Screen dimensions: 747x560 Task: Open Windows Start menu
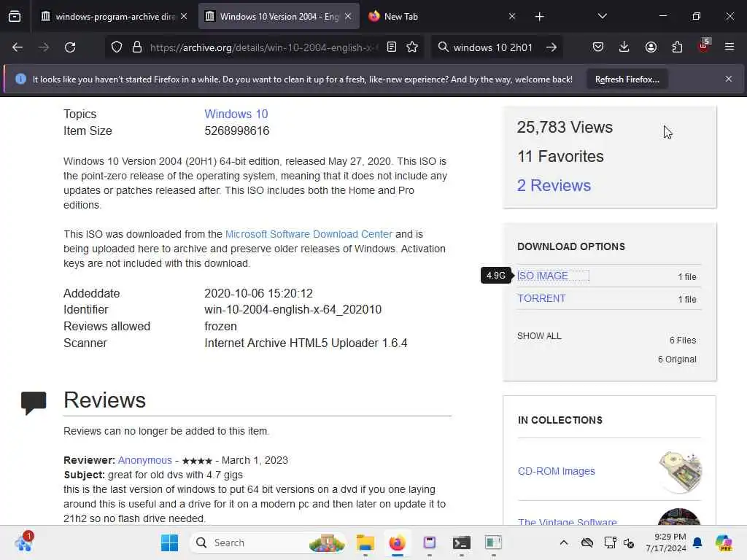[x=169, y=542]
